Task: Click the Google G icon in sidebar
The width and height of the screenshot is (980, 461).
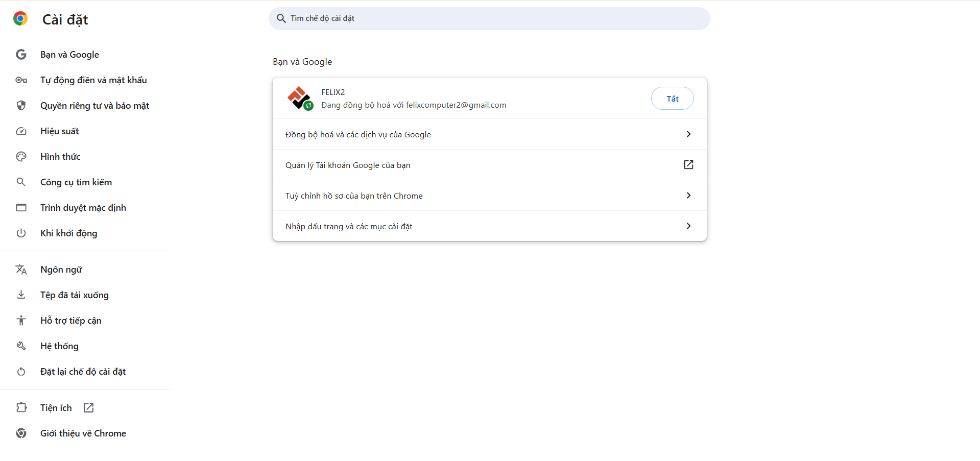Action: pos(21,55)
